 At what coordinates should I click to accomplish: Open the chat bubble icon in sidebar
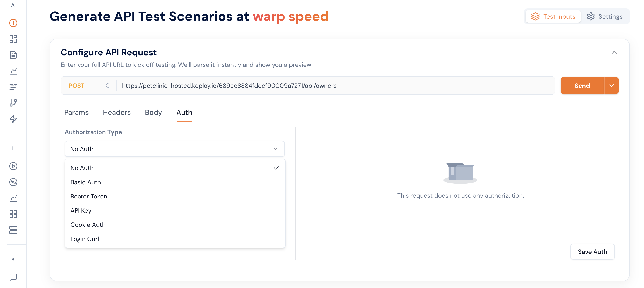coord(13,277)
